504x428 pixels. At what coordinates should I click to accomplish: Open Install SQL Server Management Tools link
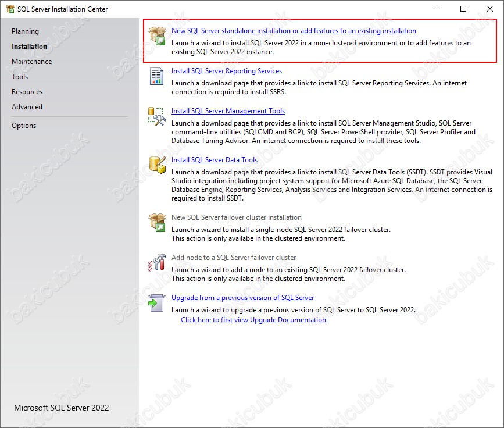click(x=228, y=111)
